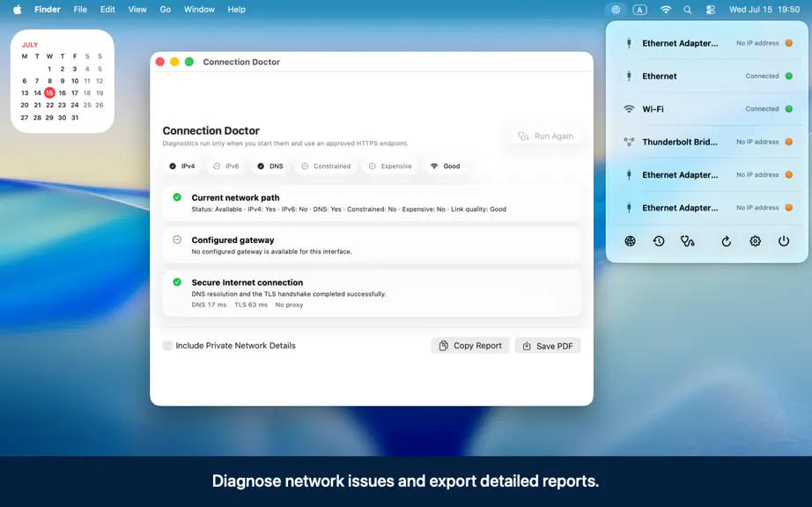Click the Wi-Fi row's wireless icon in popup

[629, 109]
